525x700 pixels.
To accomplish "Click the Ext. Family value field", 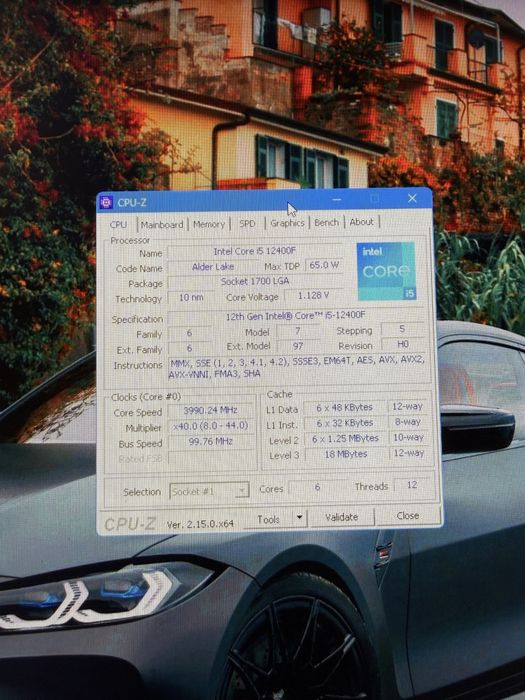I will click(x=189, y=348).
